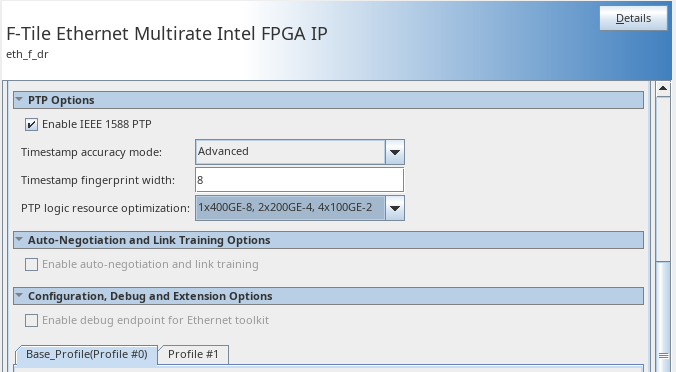Viewport: 676px width, 372px height.
Task: Select the Timestamp fingerprint width label
Action: (x=98, y=180)
